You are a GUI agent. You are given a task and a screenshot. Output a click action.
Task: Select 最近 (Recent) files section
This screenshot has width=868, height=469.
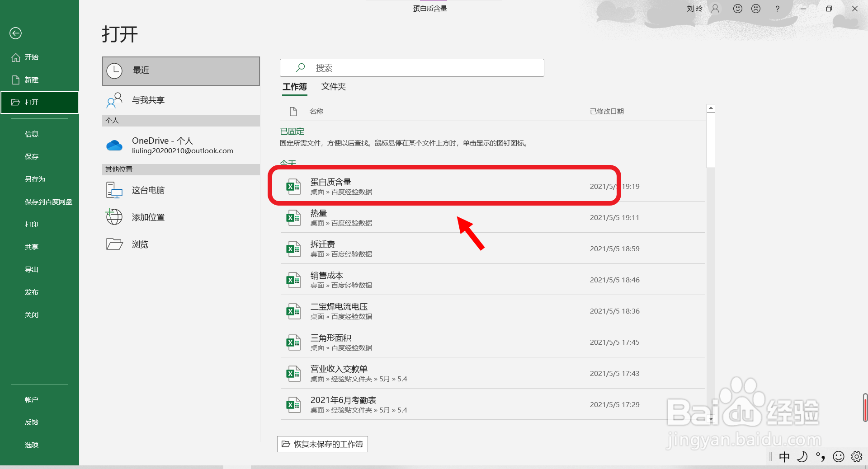(141, 70)
